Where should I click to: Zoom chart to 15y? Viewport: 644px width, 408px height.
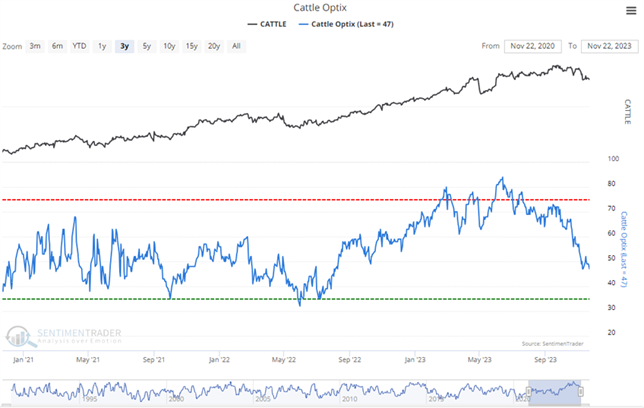192,46
